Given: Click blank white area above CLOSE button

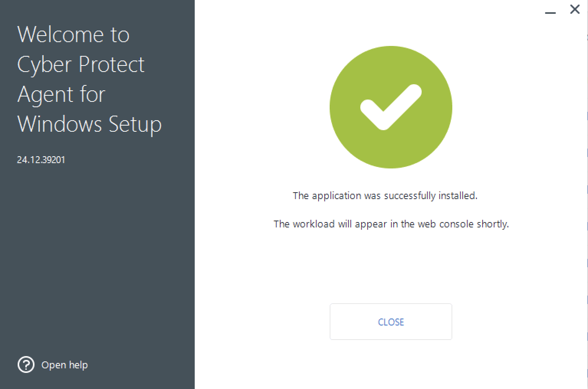Looking at the screenshot, I should tap(391, 268).
